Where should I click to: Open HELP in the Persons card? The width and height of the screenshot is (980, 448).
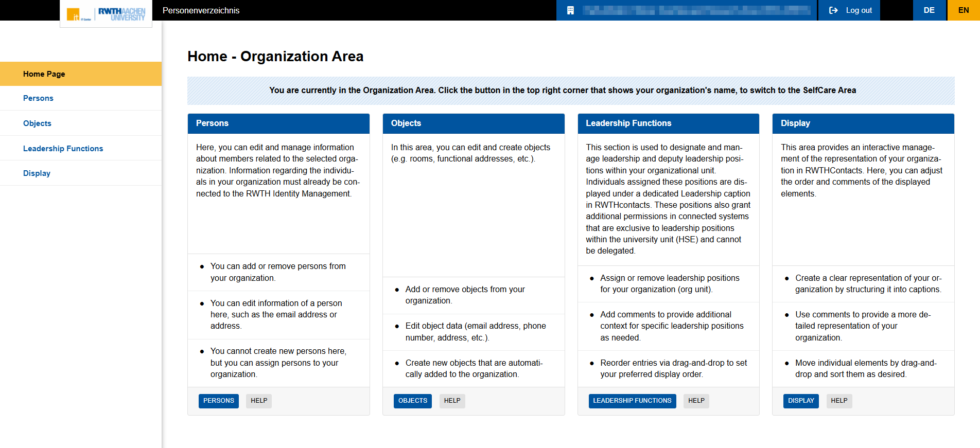[x=259, y=401]
